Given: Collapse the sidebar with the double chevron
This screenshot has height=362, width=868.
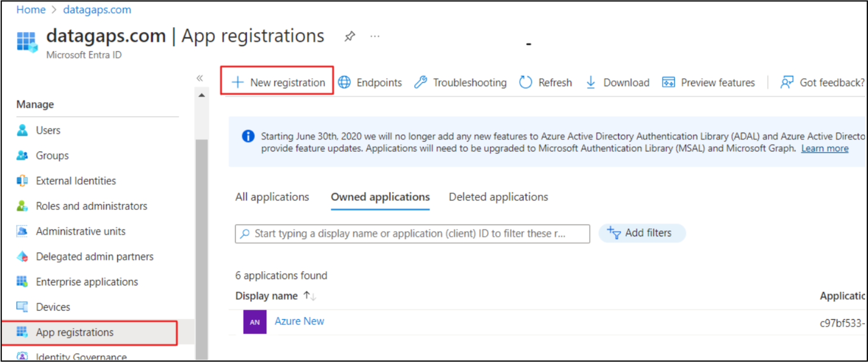Looking at the screenshot, I should (200, 78).
